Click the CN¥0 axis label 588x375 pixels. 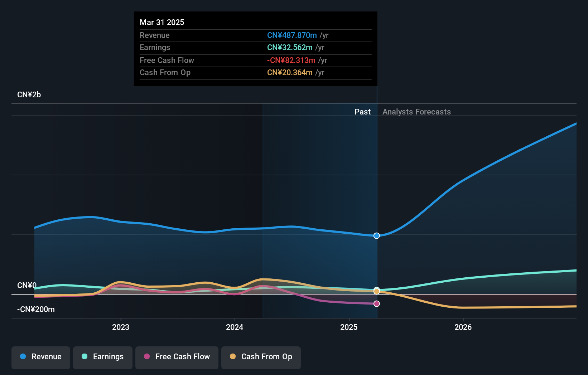(x=27, y=285)
